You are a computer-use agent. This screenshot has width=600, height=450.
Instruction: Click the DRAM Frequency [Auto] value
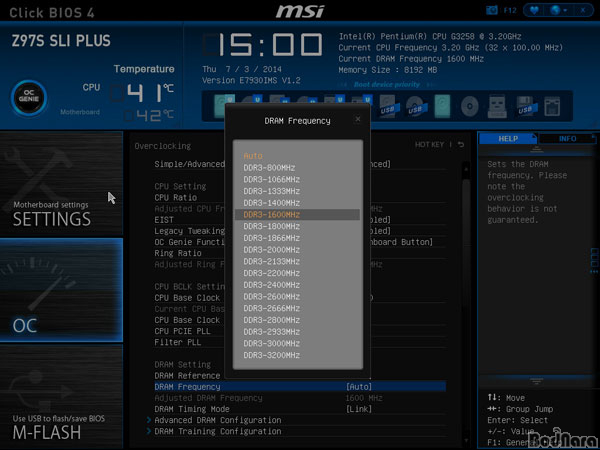359,387
